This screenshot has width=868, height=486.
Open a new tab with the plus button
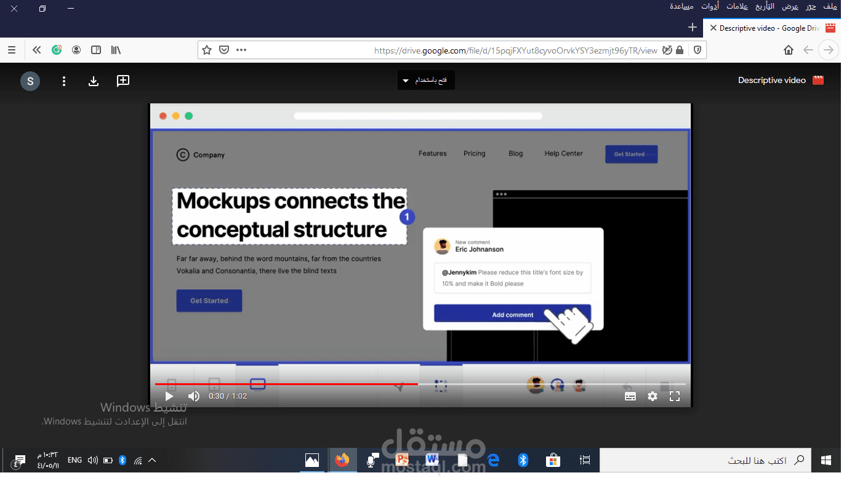coord(693,28)
